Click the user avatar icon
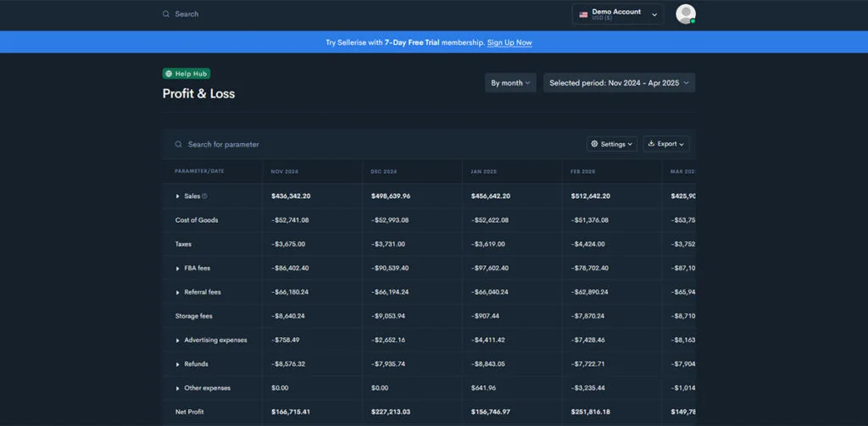This screenshot has width=868, height=426. coord(685,14)
